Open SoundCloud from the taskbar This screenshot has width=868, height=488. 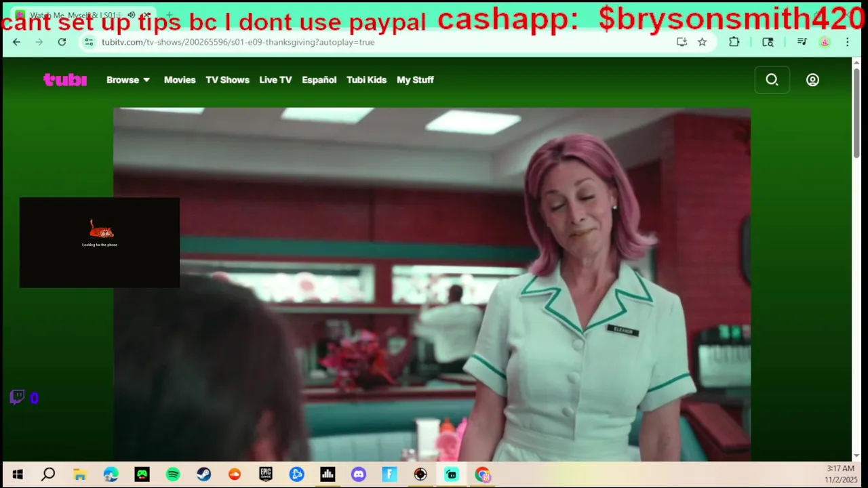[x=235, y=474]
